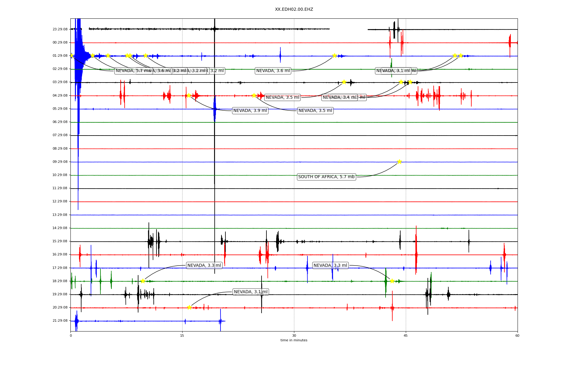Click the 12:29:08 row label
588x368 pixels.
(x=60, y=201)
